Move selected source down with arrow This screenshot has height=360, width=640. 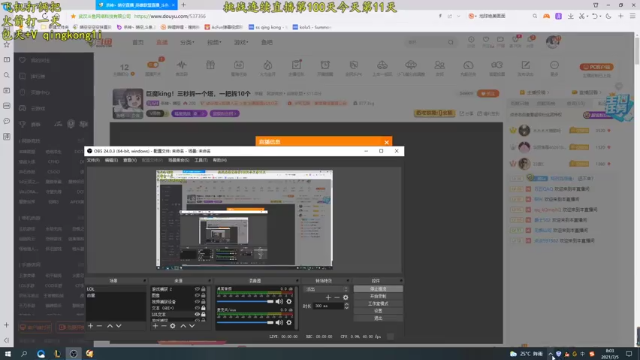click(192, 326)
